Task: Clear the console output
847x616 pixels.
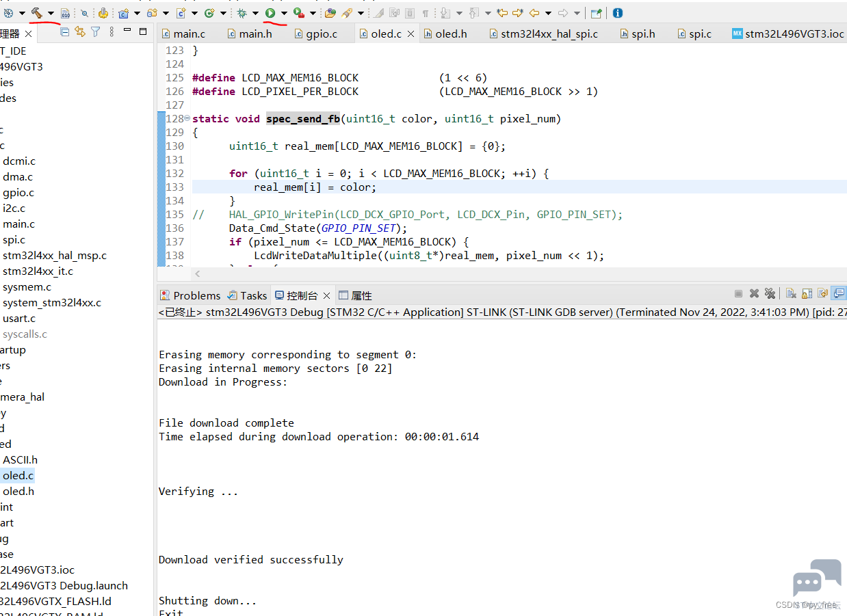Action: (791, 294)
